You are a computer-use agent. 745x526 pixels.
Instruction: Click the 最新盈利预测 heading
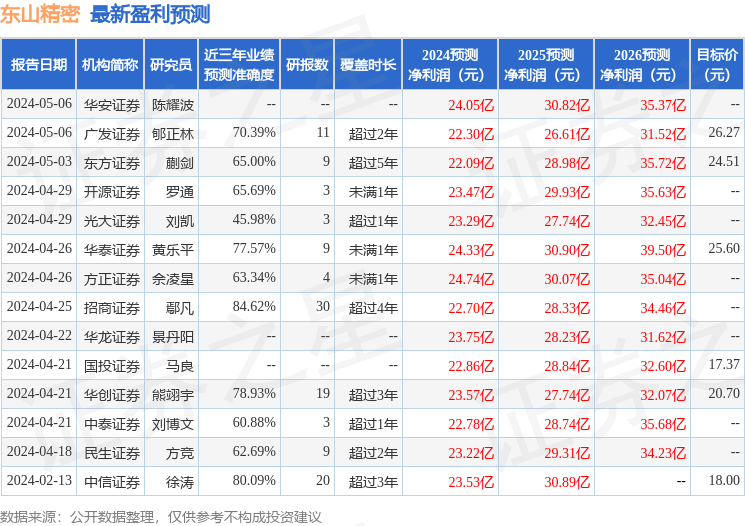(150, 14)
